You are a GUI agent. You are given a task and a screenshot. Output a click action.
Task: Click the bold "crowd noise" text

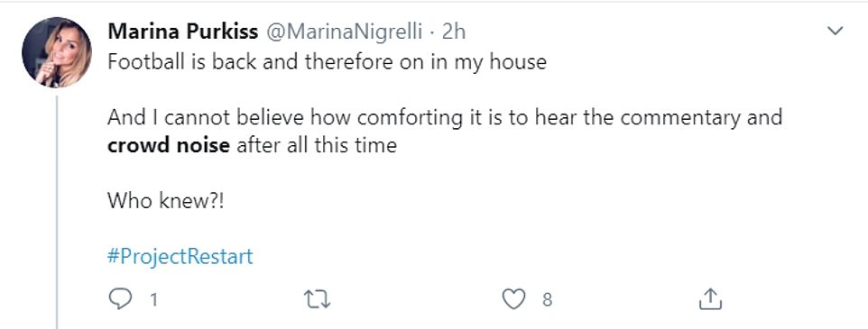coord(169,145)
